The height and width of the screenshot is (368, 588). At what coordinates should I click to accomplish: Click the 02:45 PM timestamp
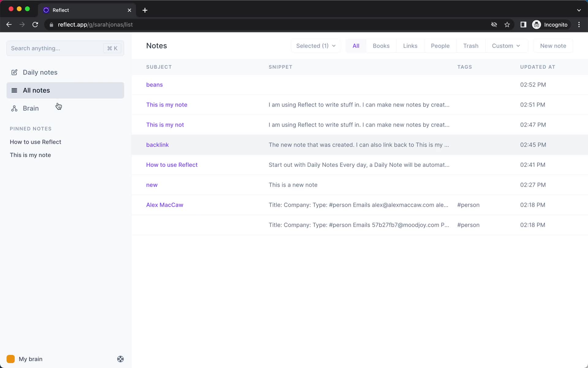tap(533, 145)
